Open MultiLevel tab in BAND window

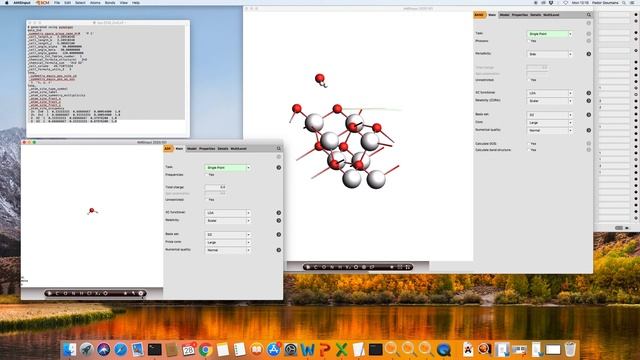(x=551, y=15)
